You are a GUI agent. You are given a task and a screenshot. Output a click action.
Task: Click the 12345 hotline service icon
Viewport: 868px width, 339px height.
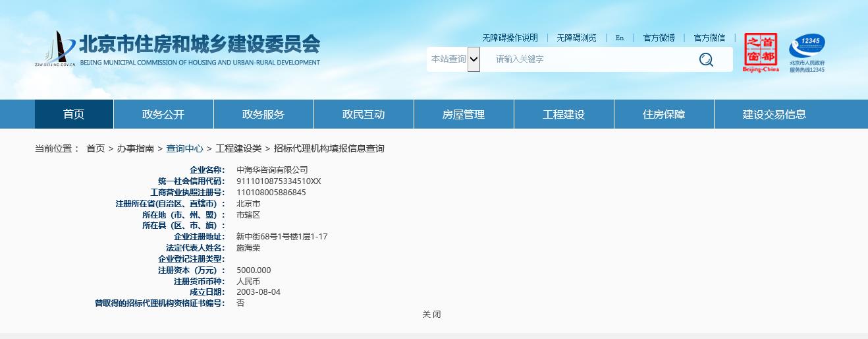pos(807,52)
